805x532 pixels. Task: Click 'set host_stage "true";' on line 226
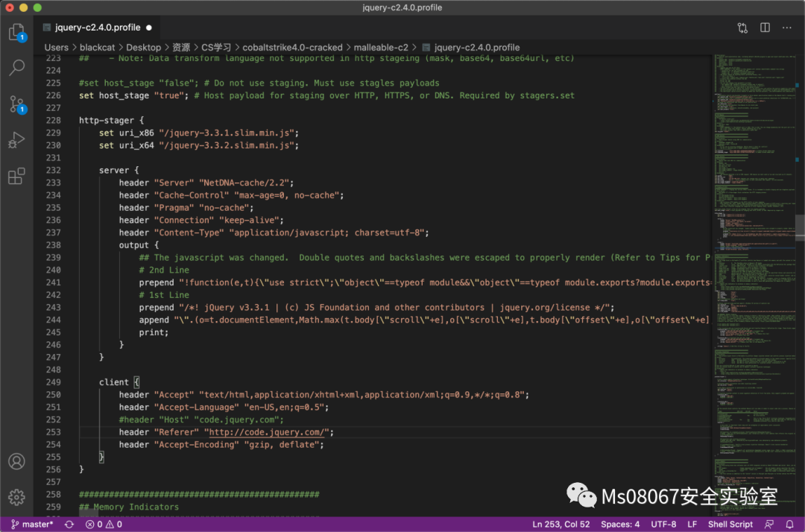click(134, 95)
